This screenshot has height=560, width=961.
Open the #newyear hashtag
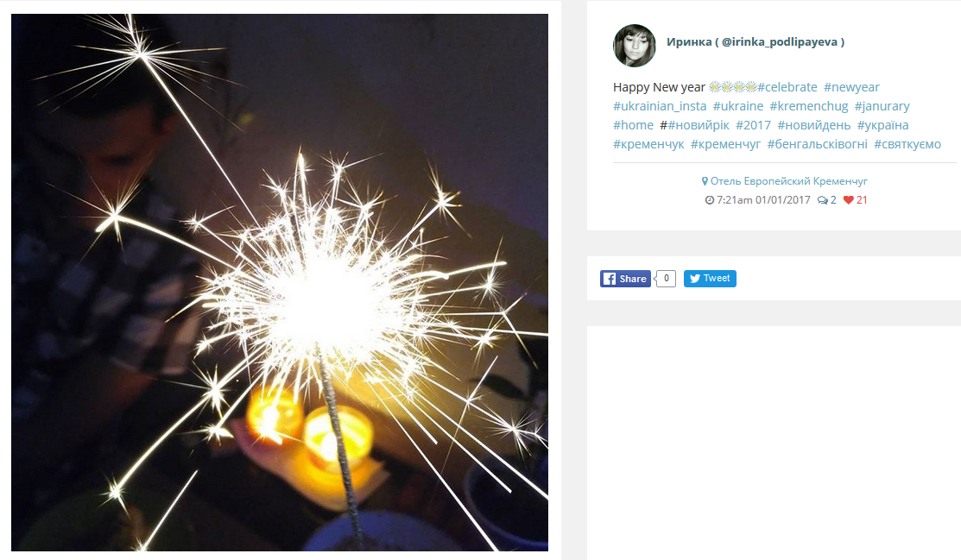[851, 87]
